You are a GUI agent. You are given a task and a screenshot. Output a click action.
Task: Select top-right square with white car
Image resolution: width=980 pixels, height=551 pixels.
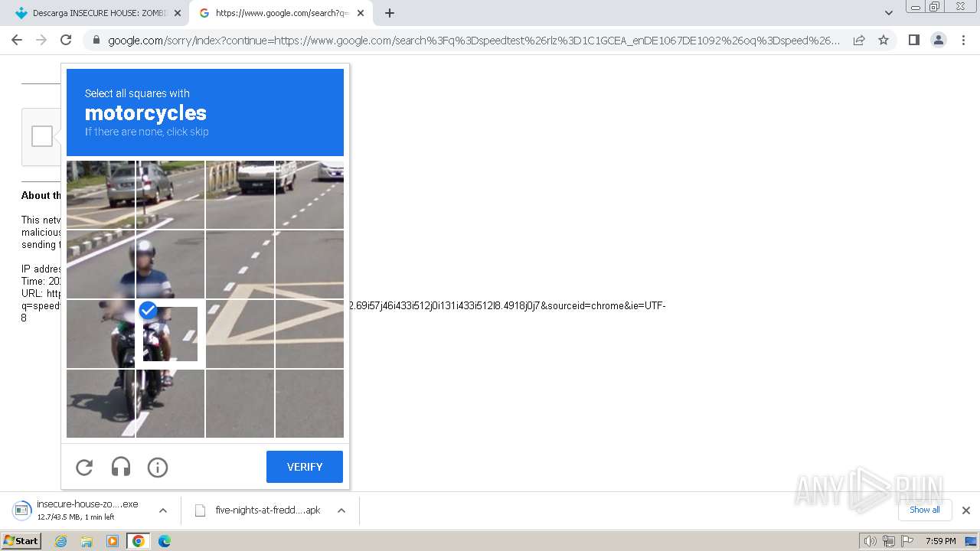coord(309,194)
